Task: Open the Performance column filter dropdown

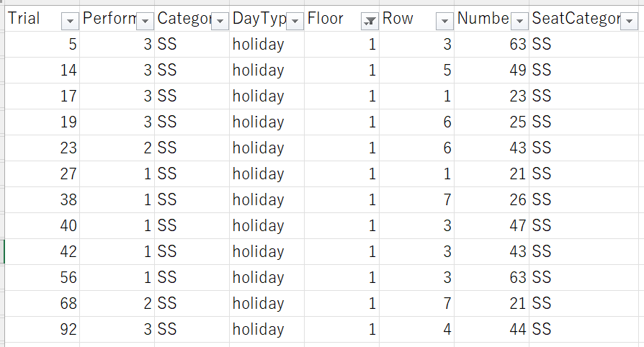Action: click(x=145, y=21)
